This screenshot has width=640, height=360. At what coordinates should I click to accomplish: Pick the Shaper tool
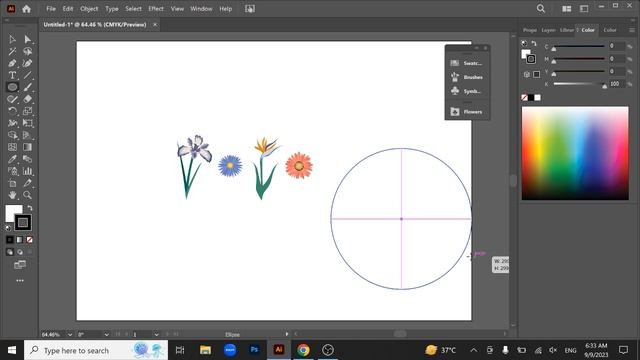tap(12, 99)
